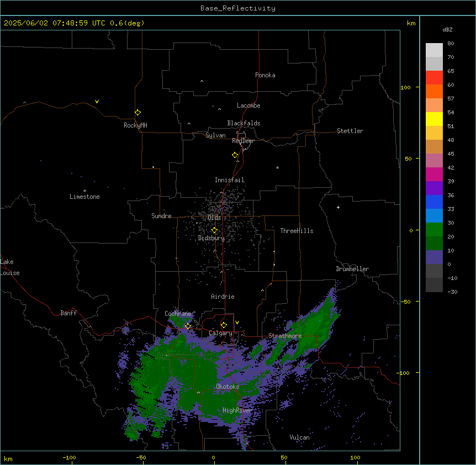This screenshot has height=465, width=476.
Task: Pick the red swatch in dBZ legend
Action: [434, 77]
